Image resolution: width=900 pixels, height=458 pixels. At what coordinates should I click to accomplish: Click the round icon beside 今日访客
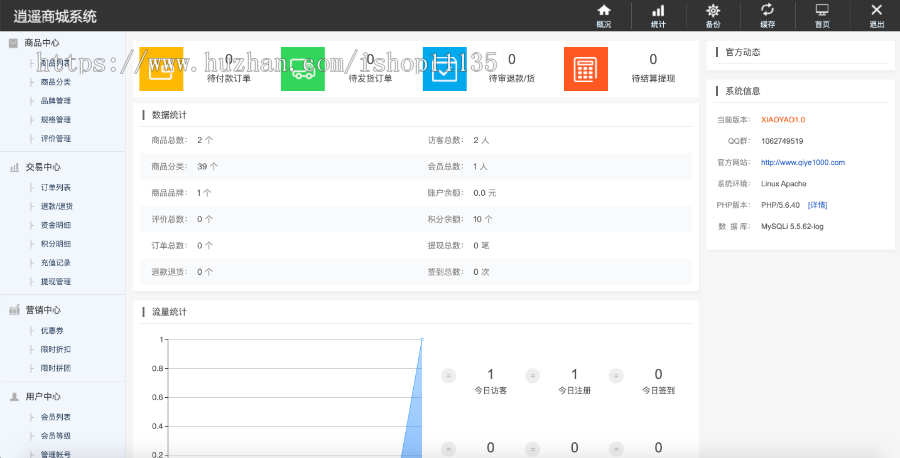tap(449, 376)
